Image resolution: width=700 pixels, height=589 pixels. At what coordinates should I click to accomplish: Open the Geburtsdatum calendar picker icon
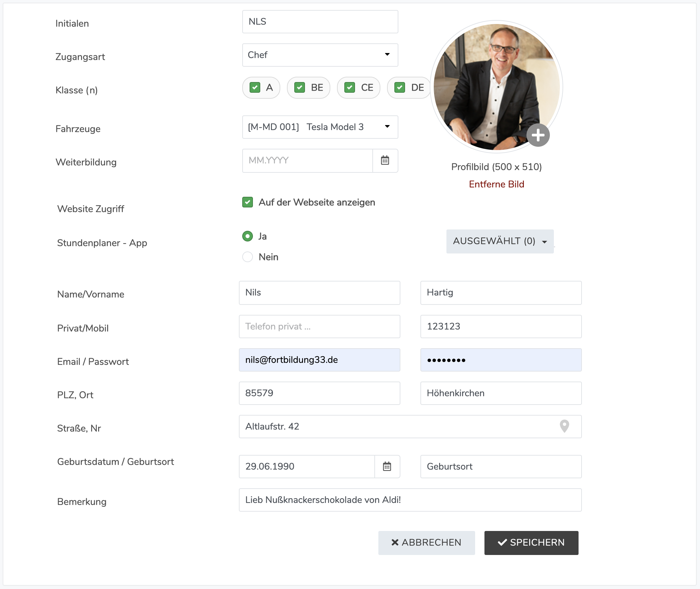pyautogui.click(x=387, y=467)
